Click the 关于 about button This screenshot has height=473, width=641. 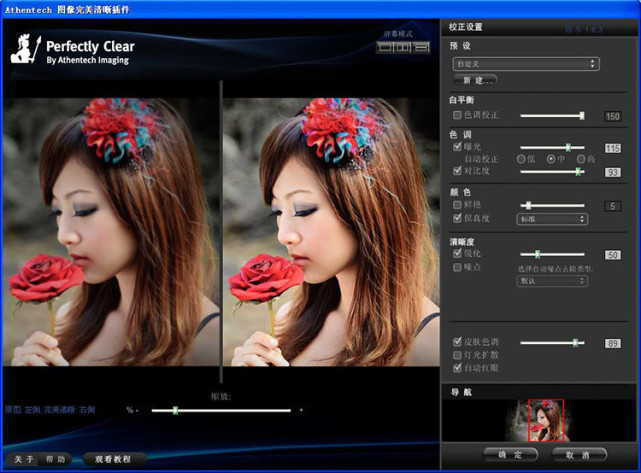(24, 459)
